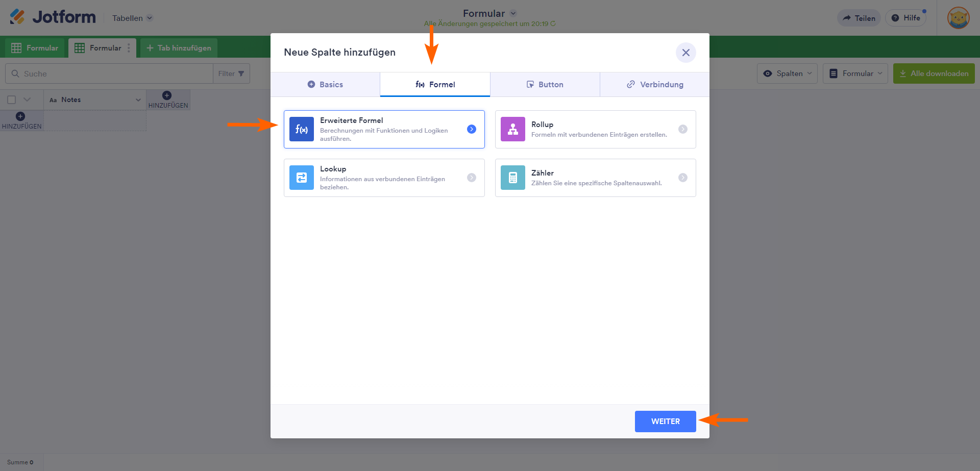Select the Rollup option radio arrow

682,129
